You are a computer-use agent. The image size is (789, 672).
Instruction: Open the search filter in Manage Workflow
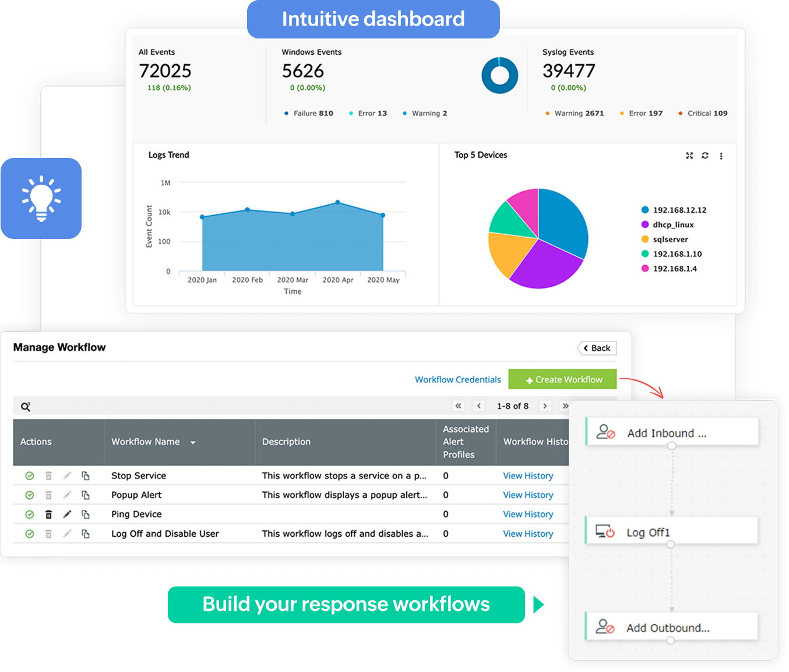(x=26, y=406)
